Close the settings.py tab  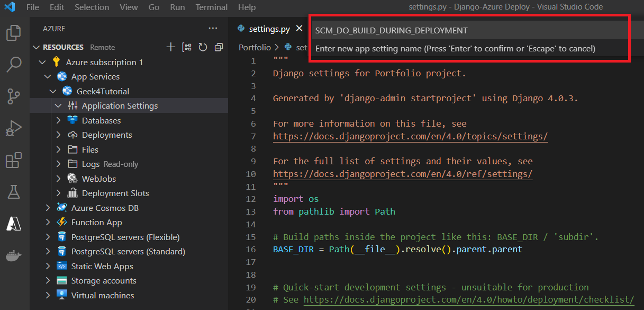click(299, 28)
